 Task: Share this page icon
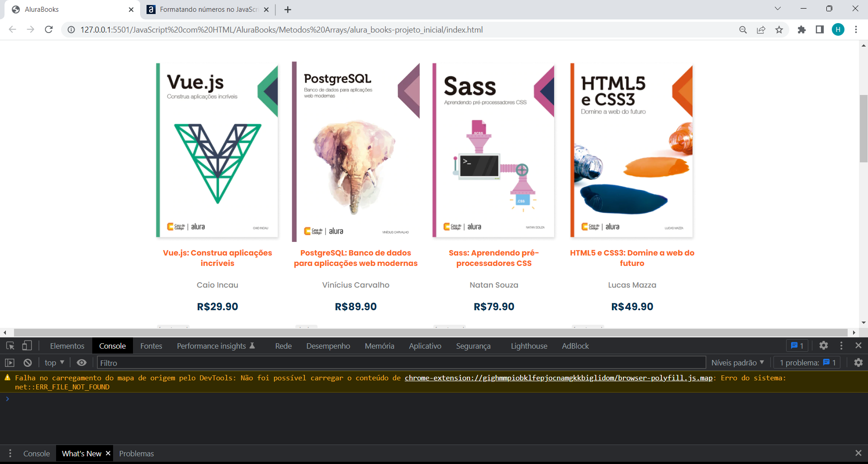[x=761, y=30]
